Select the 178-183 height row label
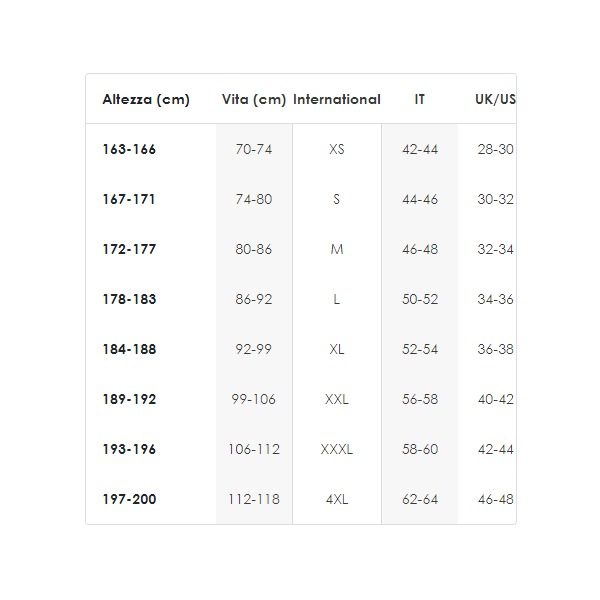Screen dimensions: 600x600 (x=129, y=300)
